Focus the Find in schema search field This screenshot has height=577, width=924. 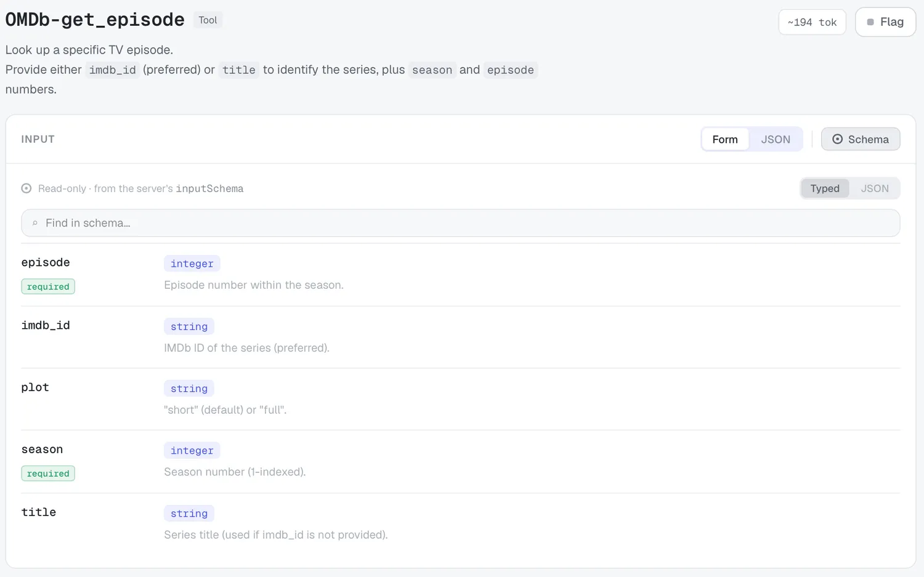pyautogui.click(x=461, y=223)
